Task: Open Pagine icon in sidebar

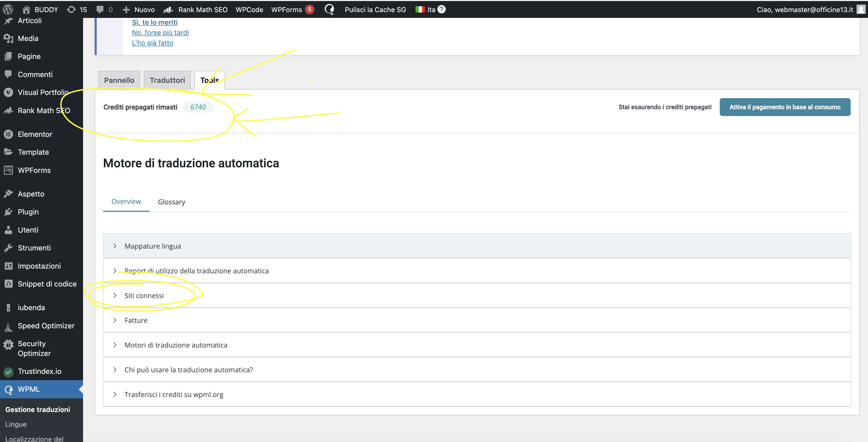Action: (8, 56)
